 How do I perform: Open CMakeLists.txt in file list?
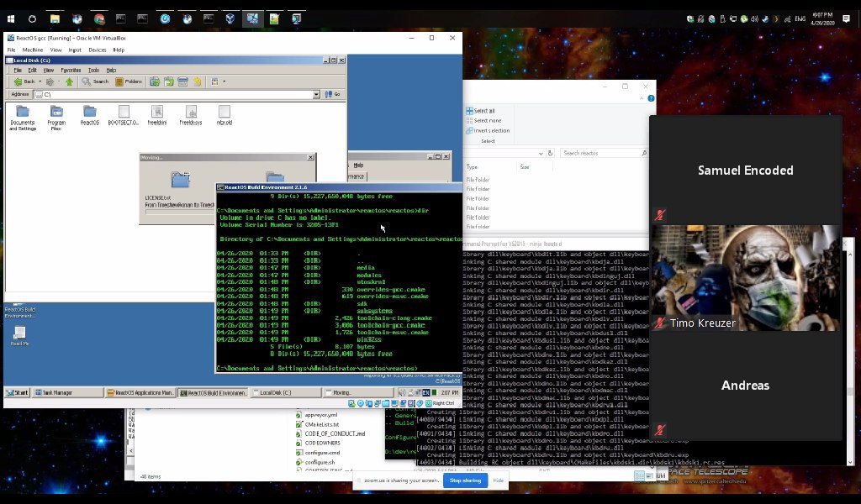tap(317, 424)
